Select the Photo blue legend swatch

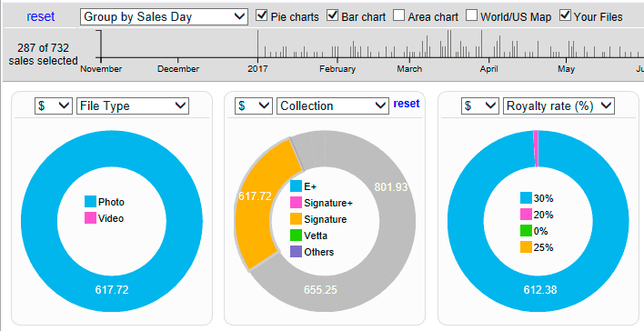click(x=90, y=202)
